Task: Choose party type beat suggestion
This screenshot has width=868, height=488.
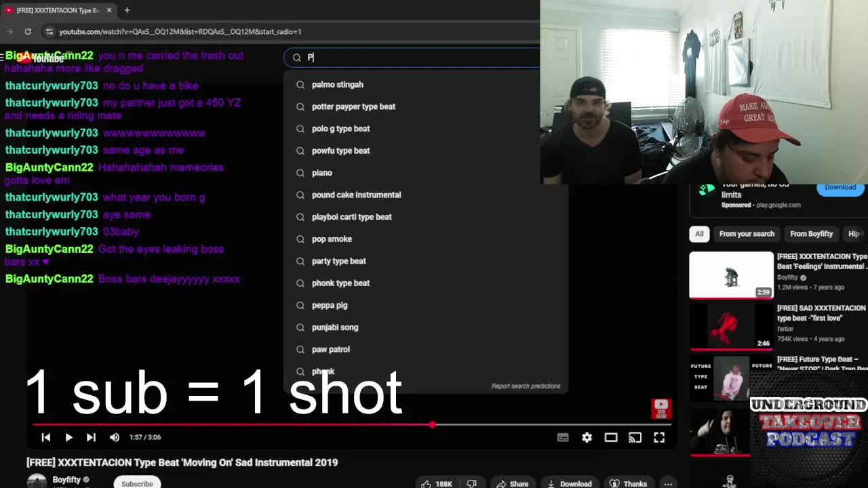Action: [x=338, y=261]
